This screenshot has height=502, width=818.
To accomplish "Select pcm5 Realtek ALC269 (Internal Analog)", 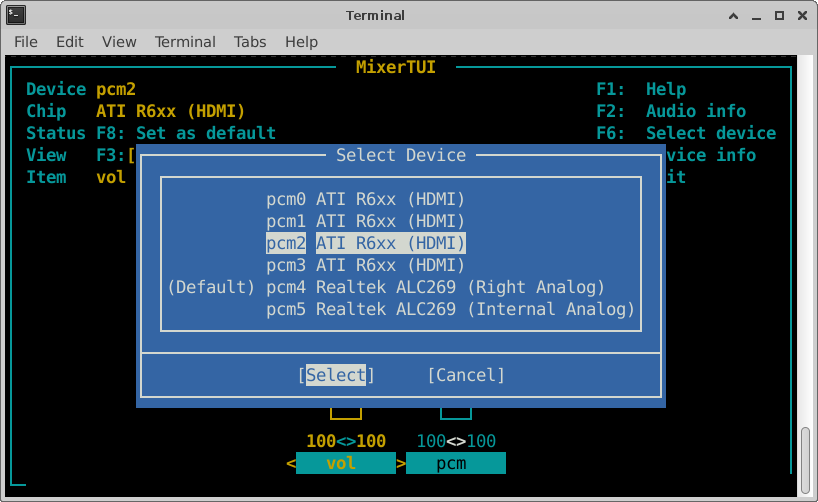I will coord(450,309).
